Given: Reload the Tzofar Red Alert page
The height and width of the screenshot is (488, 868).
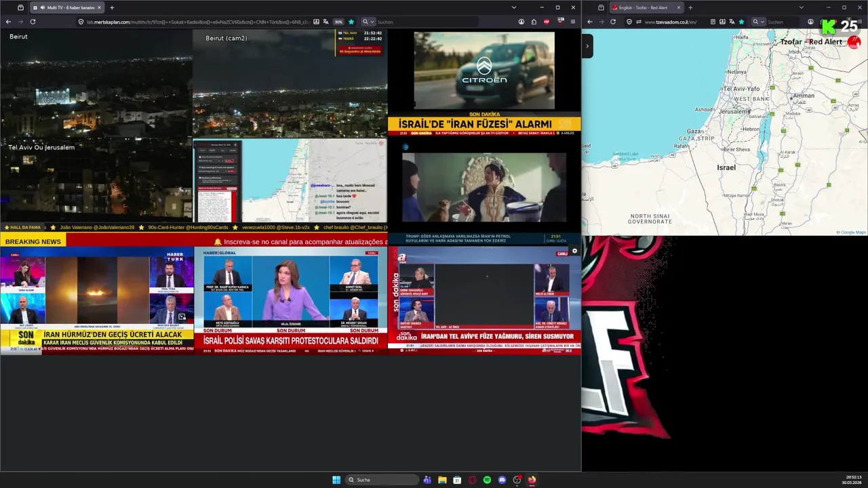Looking at the screenshot, I should 613,22.
